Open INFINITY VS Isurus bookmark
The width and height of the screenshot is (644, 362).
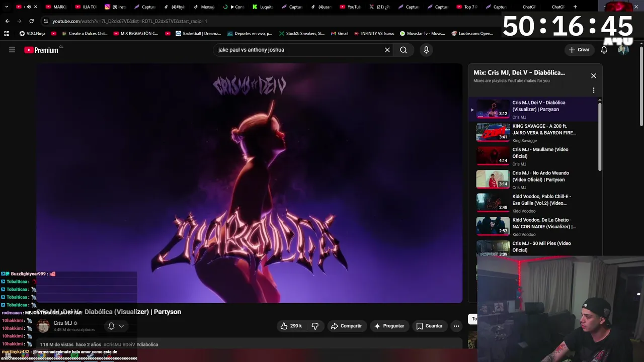[374, 34]
